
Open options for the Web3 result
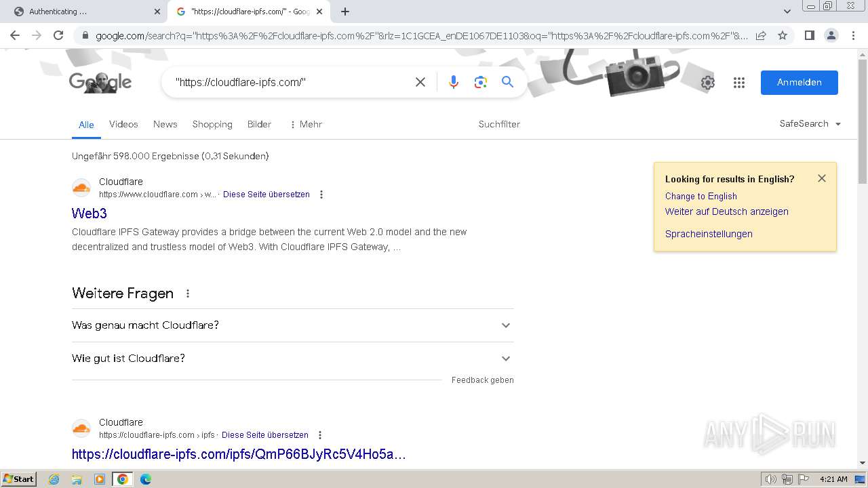point(321,195)
